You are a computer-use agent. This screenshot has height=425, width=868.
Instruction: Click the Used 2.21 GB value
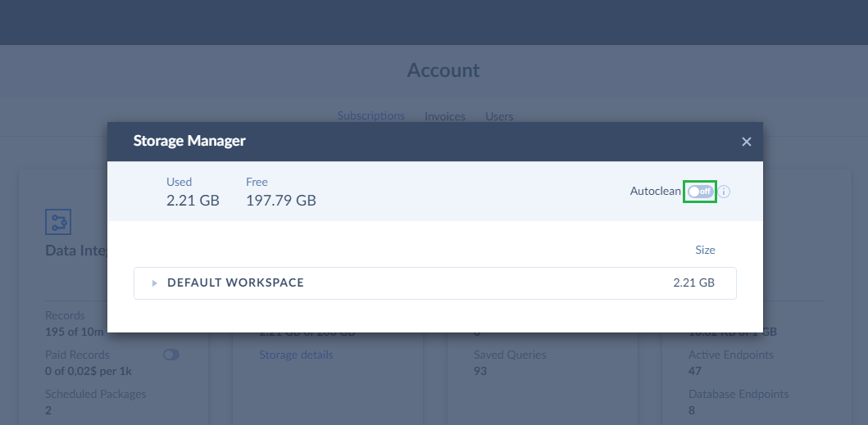point(193,201)
